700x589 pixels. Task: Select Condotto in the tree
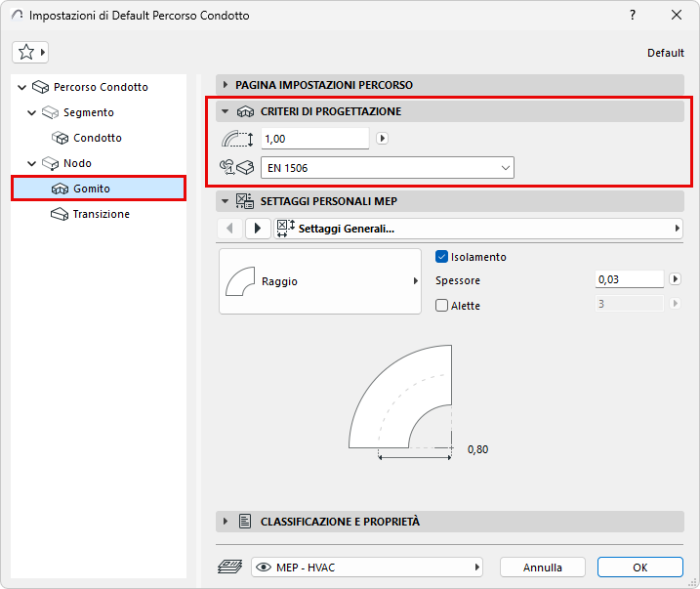pyautogui.click(x=97, y=138)
